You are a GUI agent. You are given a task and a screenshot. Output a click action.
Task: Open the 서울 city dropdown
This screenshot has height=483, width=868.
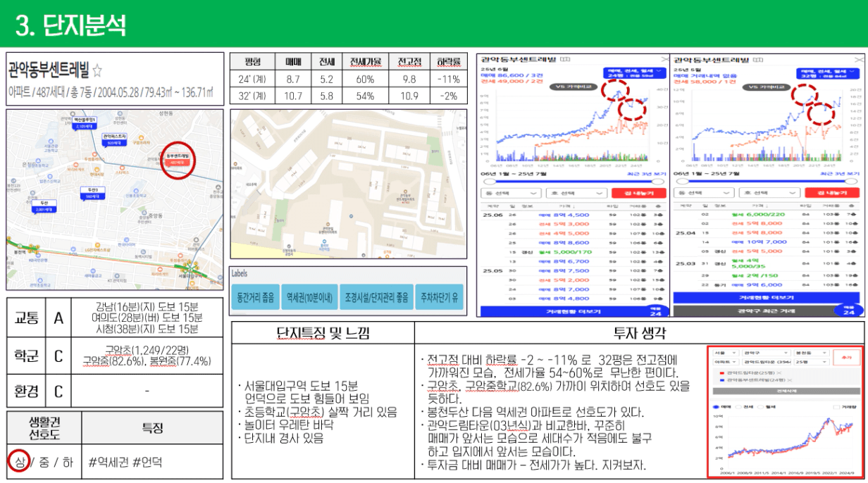[726, 353]
